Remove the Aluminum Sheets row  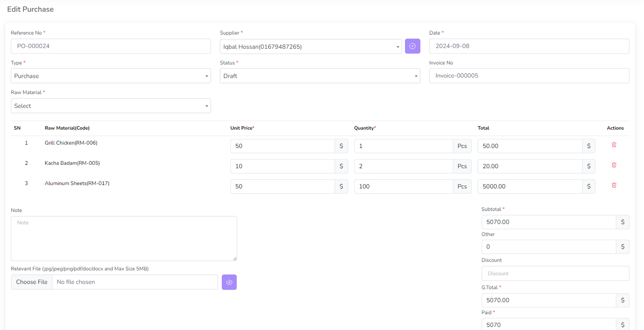click(614, 185)
